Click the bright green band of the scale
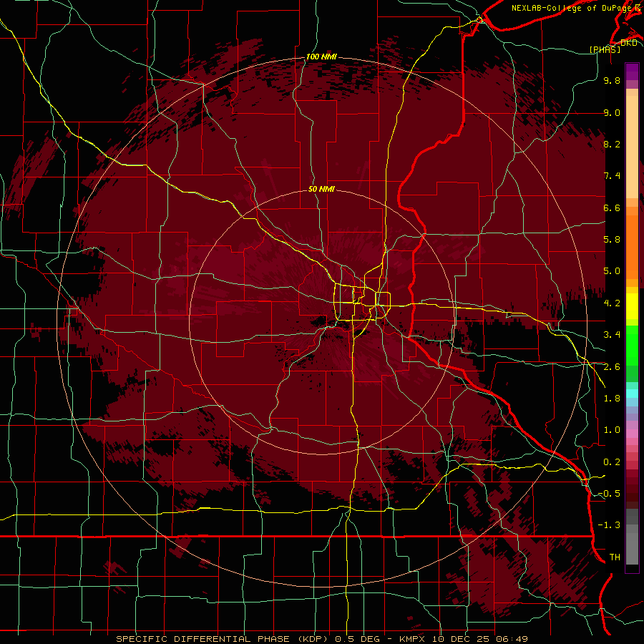The height and width of the screenshot is (644, 644). [632, 345]
